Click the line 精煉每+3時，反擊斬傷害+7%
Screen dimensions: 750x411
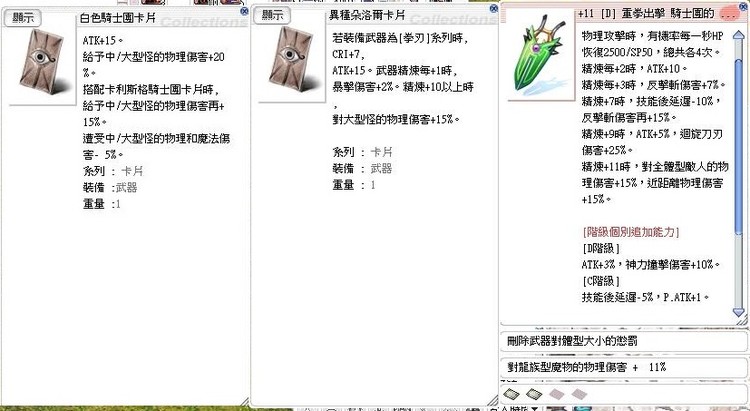[x=653, y=85]
